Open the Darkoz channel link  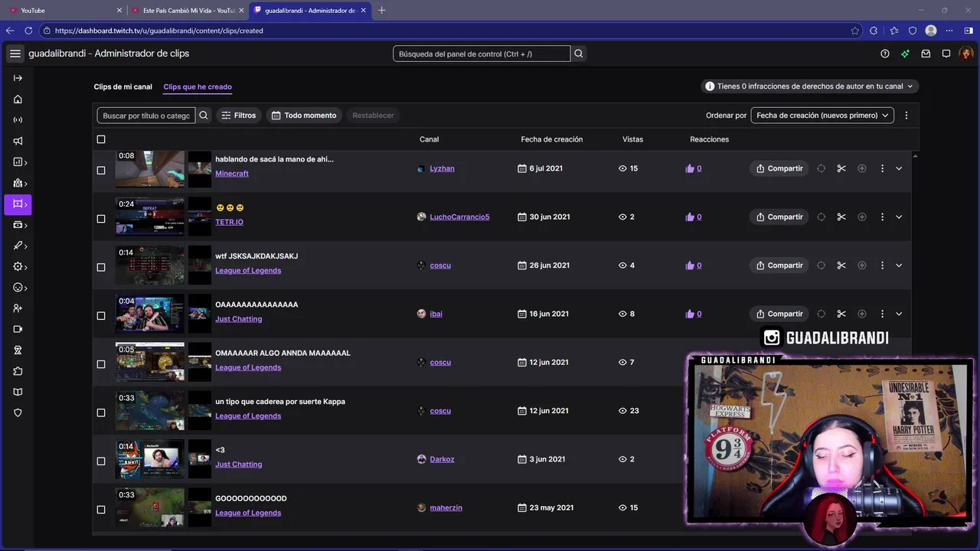pyautogui.click(x=442, y=459)
